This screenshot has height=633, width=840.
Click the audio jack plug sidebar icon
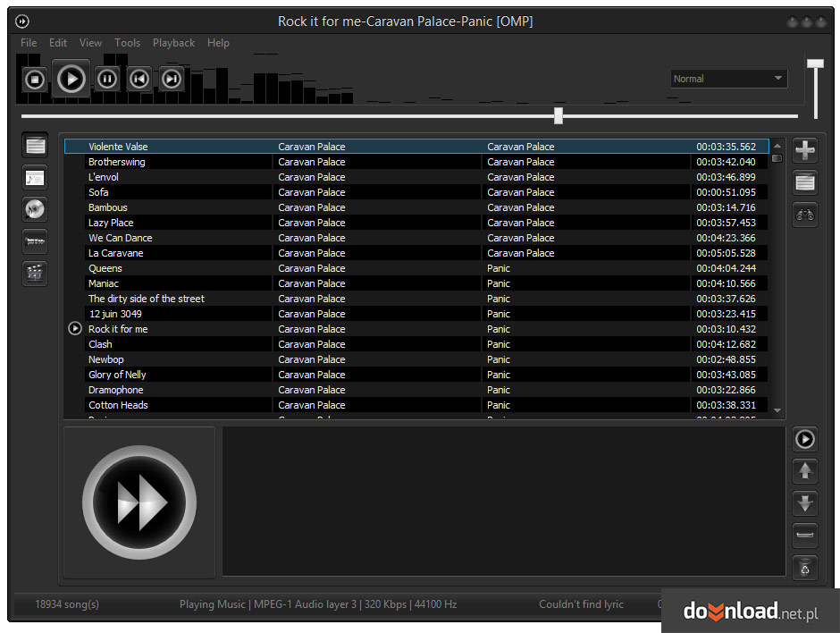point(35,241)
